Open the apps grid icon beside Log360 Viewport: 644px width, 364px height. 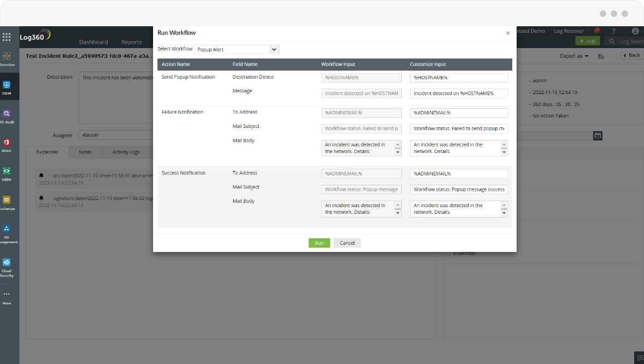coord(7,37)
